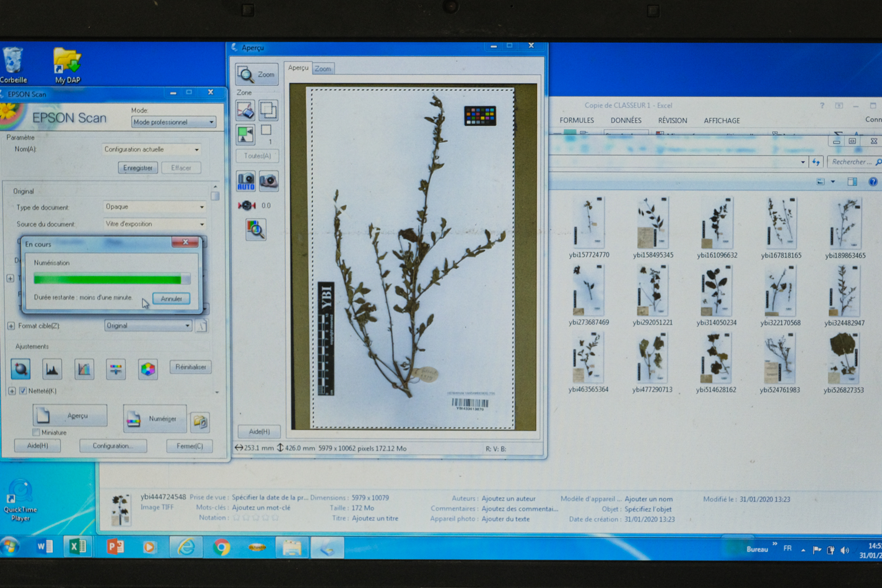Click the orientation icon beside Format cible
Screen dimensions: 882x588
click(x=202, y=326)
